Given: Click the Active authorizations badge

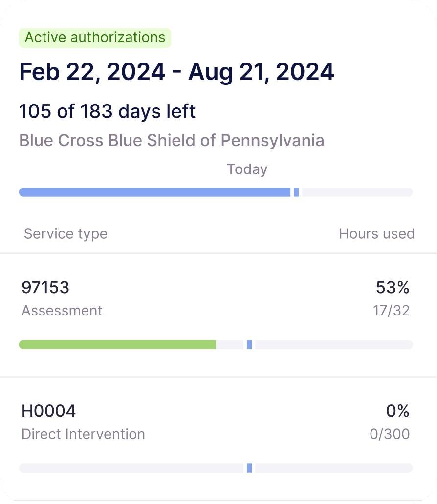Looking at the screenshot, I should (x=95, y=38).
